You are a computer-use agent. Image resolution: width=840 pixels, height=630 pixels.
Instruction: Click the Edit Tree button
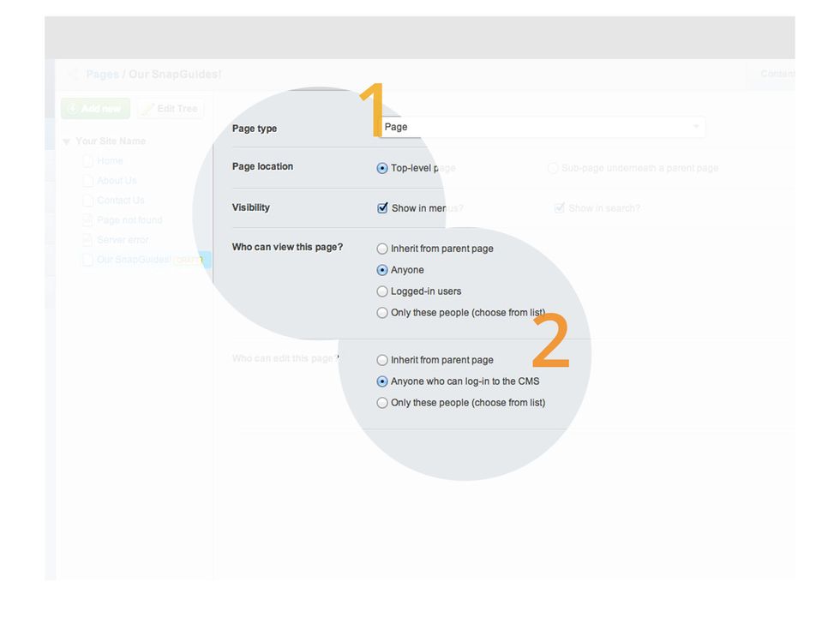click(171, 108)
